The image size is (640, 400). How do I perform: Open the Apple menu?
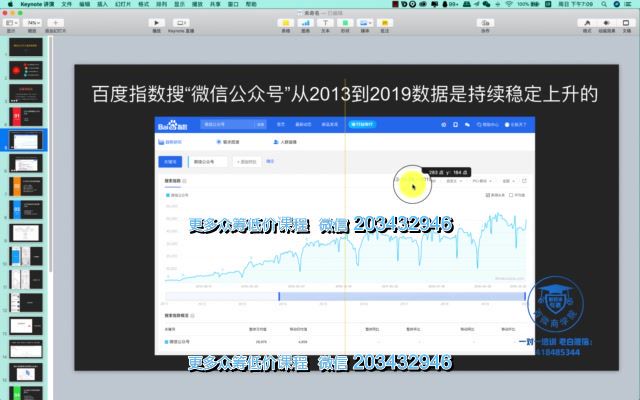(10, 4)
